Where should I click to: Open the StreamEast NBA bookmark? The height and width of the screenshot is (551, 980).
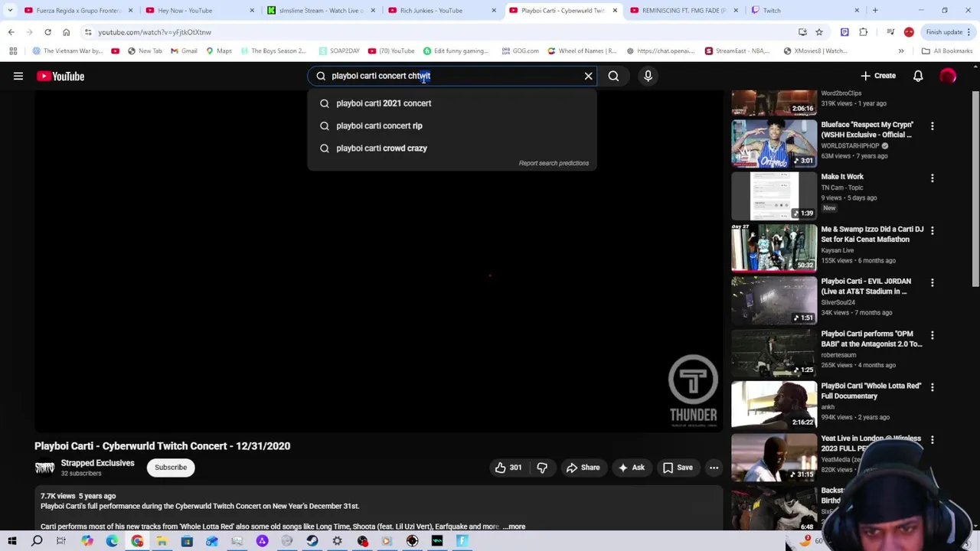click(737, 51)
